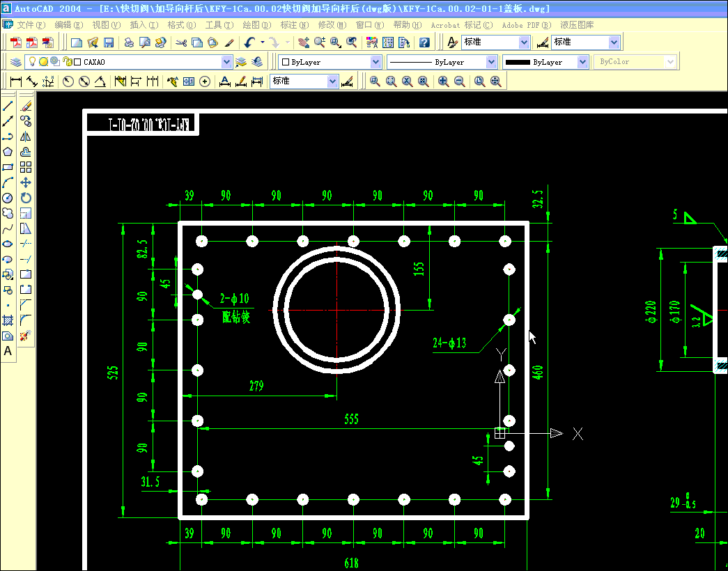Open the lineweight ByLayer dropdown

coord(582,62)
